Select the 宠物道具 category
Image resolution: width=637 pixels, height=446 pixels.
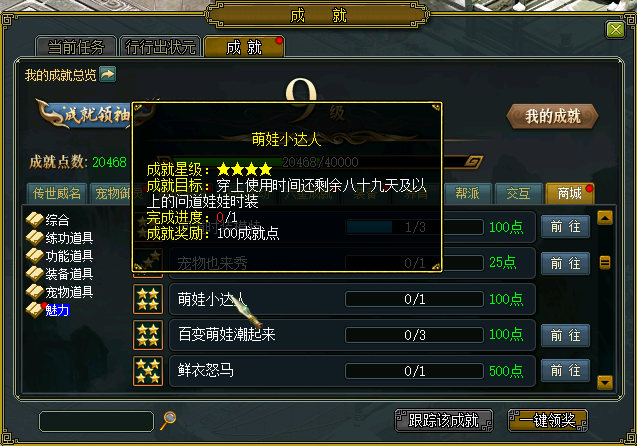tap(60, 292)
